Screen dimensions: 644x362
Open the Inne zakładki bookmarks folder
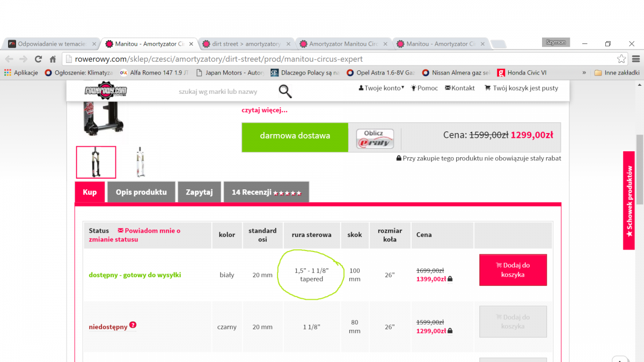(617, 73)
